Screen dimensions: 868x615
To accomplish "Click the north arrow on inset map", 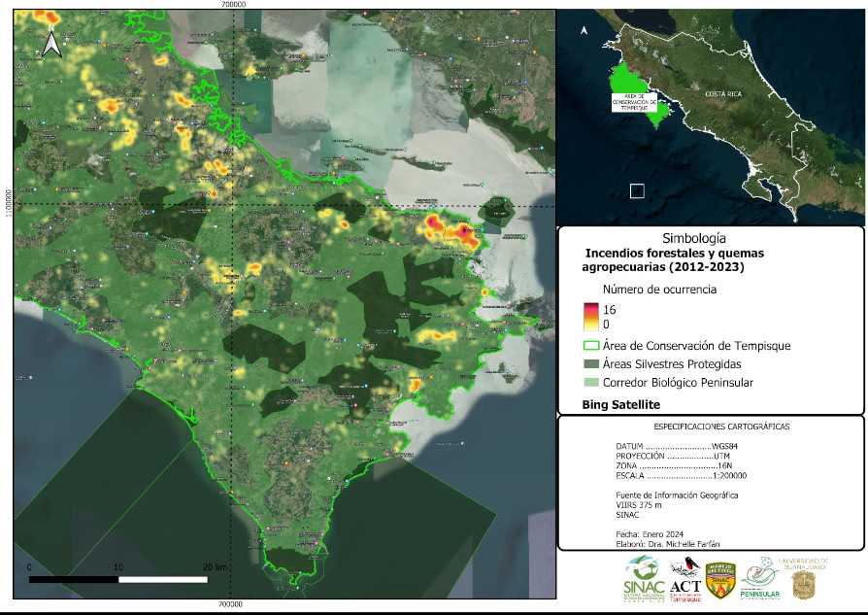I will 583,32.
